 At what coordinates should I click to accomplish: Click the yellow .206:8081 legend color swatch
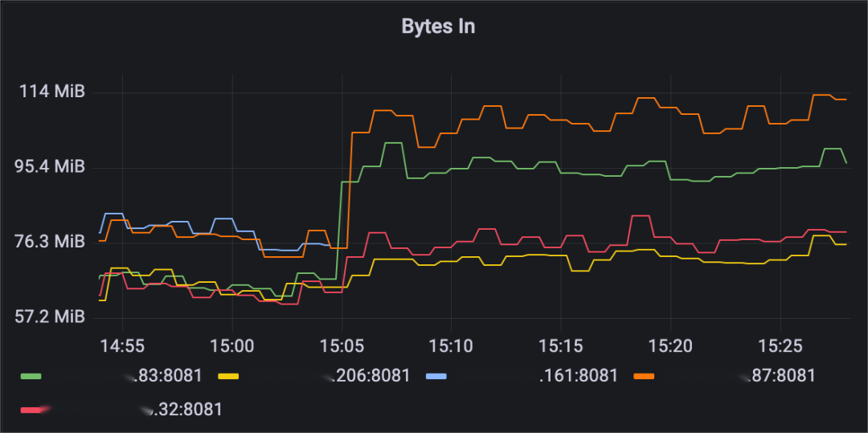[228, 377]
